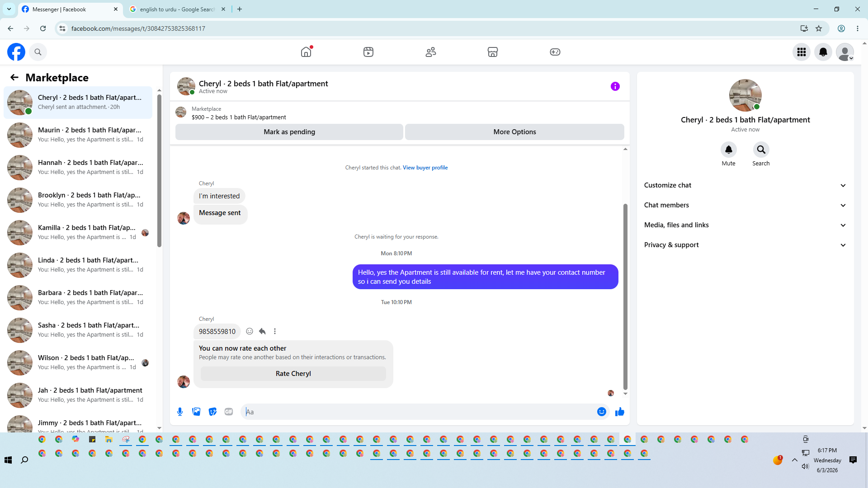React to the 9858559810 message

click(x=250, y=331)
